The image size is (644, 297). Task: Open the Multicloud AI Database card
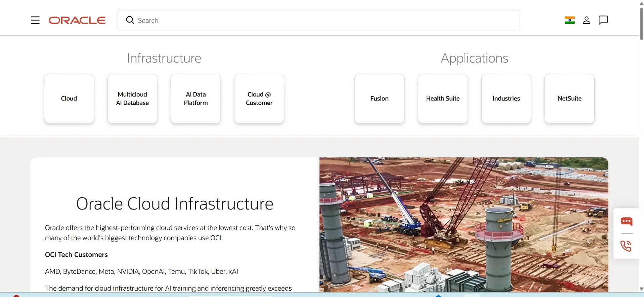pyautogui.click(x=132, y=99)
